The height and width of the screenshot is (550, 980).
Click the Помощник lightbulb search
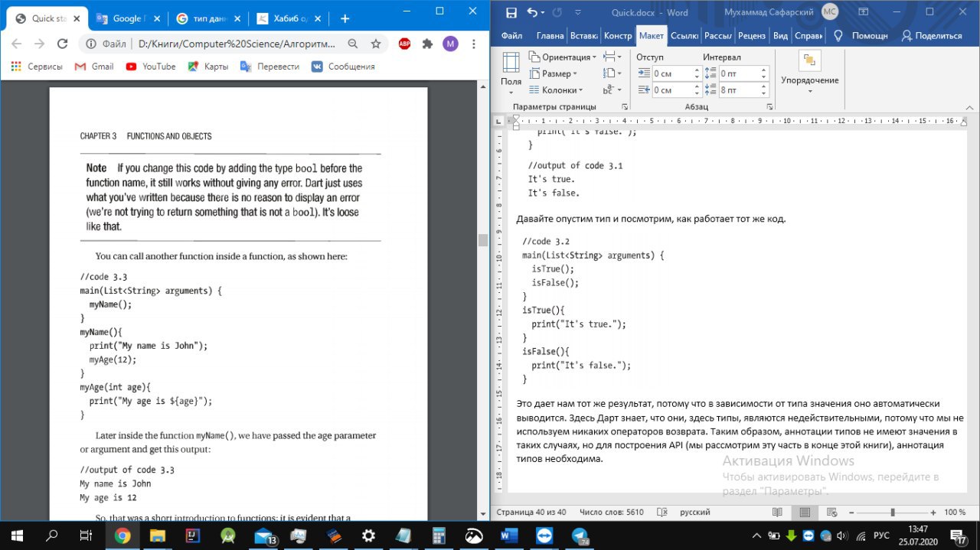(x=861, y=36)
